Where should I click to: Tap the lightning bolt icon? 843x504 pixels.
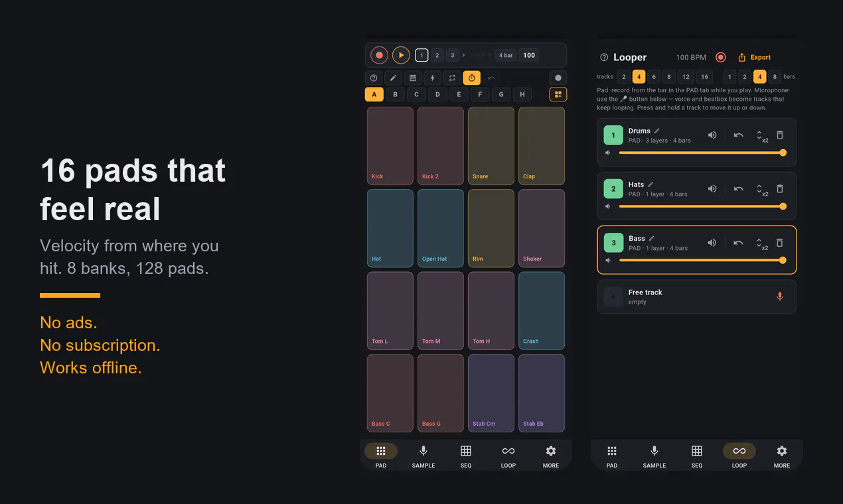click(x=432, y=78)
